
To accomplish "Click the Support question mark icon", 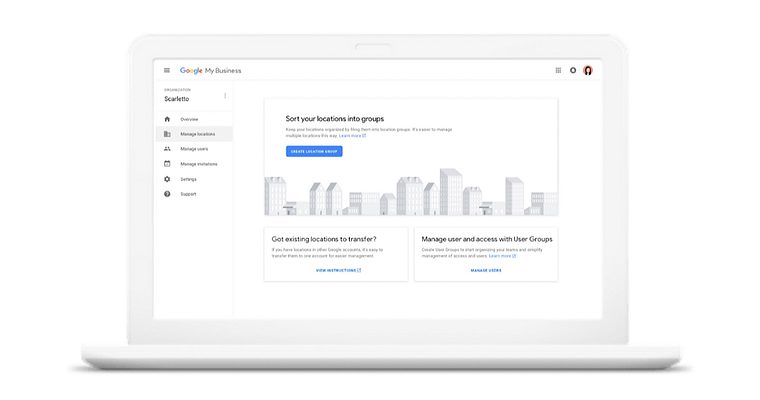I will [167, 194].
